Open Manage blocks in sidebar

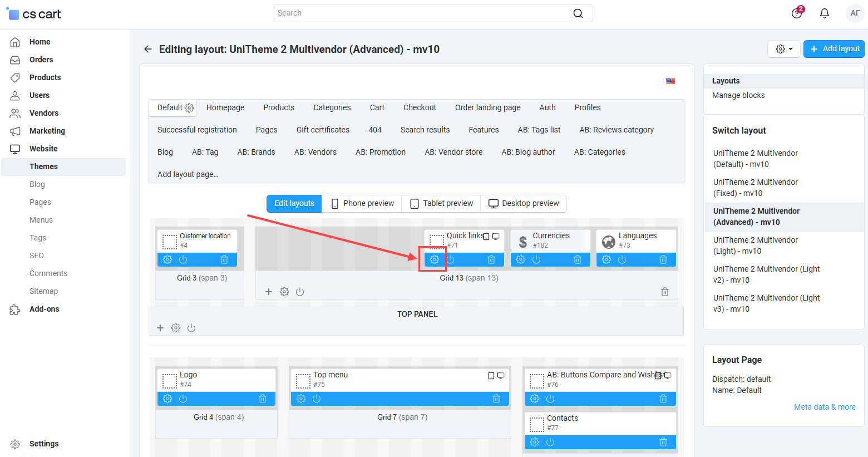pyautogui.click(x=738, y=95)
